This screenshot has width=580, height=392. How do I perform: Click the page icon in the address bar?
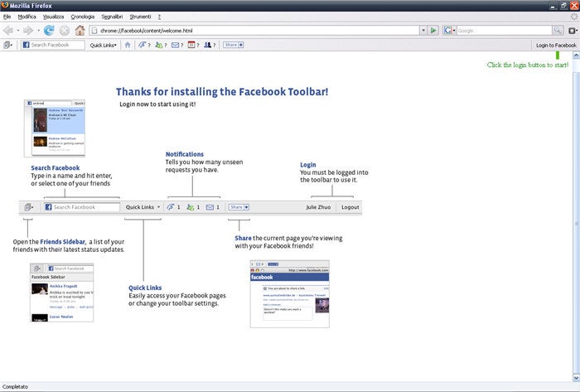94,31
